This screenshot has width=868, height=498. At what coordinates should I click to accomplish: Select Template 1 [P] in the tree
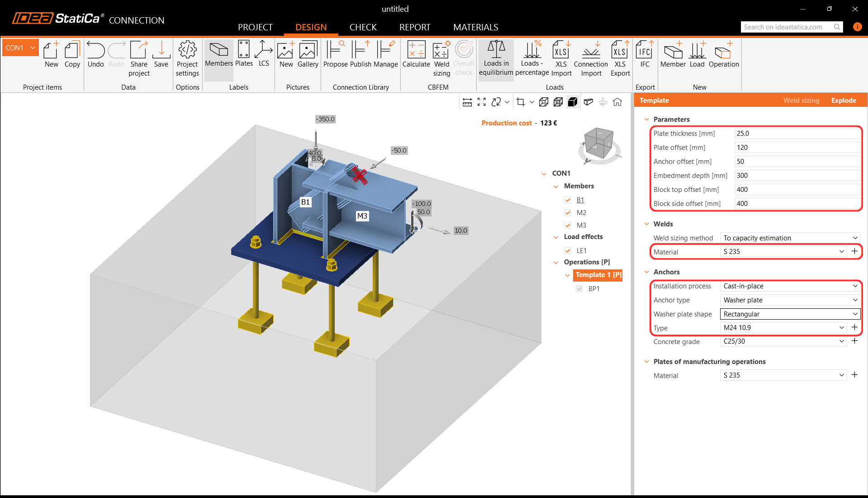(598, 275)
